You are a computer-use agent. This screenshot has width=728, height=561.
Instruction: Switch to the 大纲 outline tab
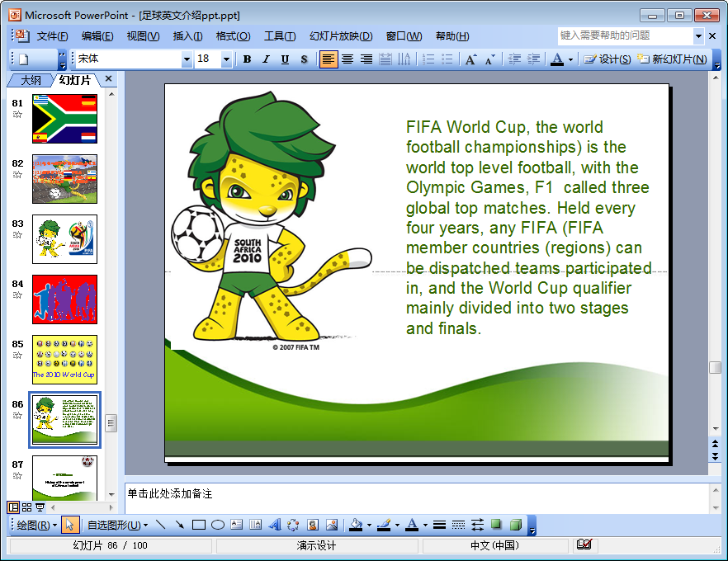pos(31,80)
